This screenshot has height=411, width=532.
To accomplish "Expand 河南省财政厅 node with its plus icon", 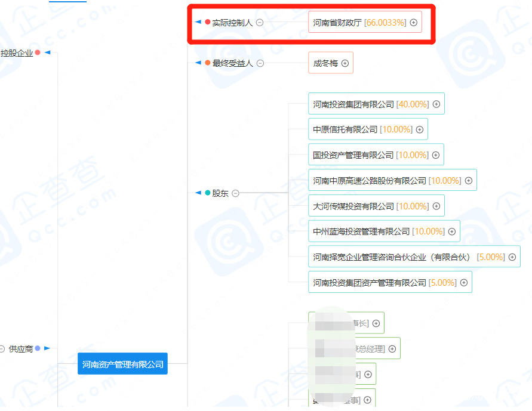I will pyautogui.click(x=414, y=22).
